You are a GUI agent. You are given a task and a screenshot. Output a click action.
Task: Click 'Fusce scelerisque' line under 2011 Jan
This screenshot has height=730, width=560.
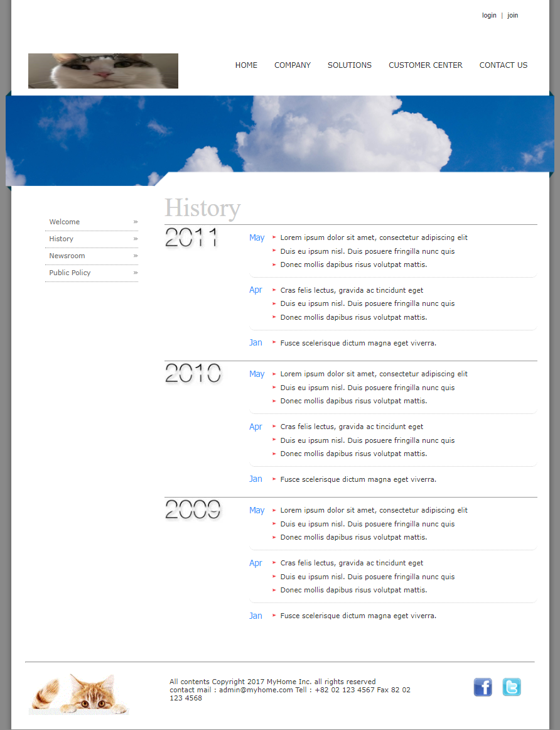pyautogui.click(x=358, y=343)
